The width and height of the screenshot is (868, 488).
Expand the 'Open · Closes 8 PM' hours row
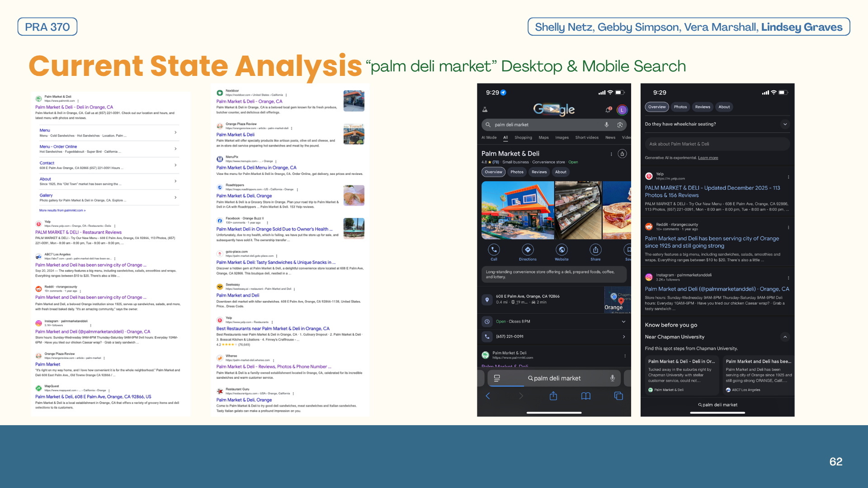coord(554,322)
